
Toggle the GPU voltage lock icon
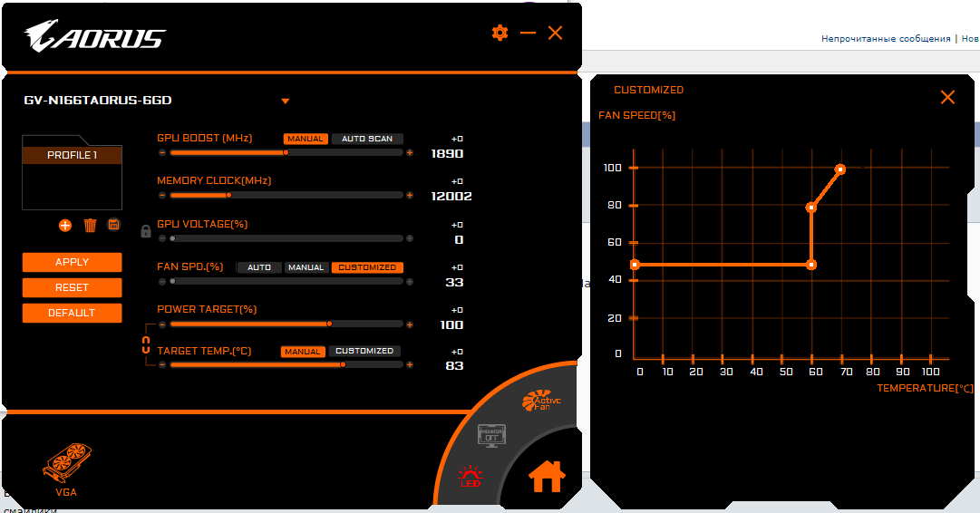pyautogui.click(x=146, y=231)
